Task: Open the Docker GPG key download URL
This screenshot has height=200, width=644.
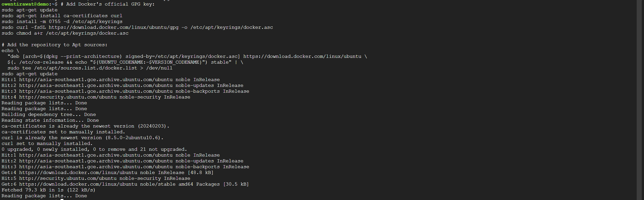Action: tap(113, 27)
